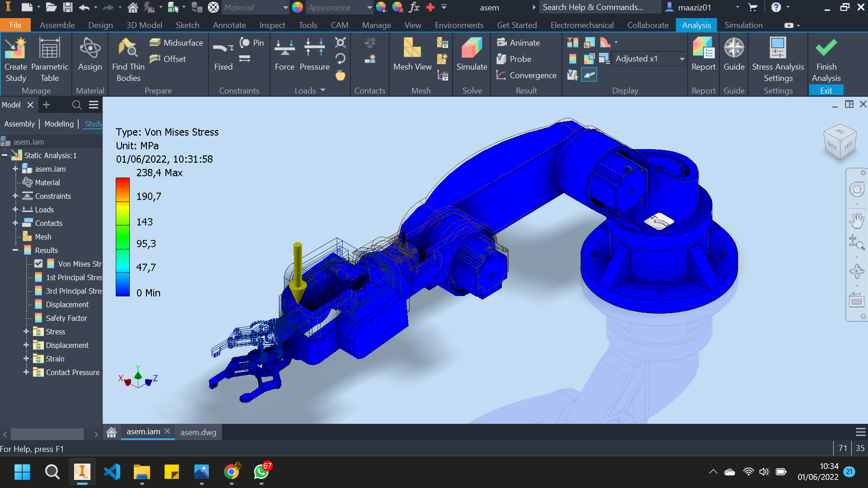Select the Midsurface command

pos(176,42)
